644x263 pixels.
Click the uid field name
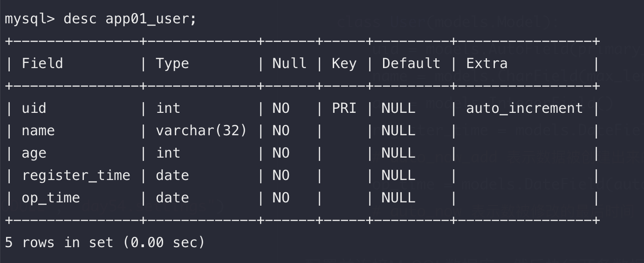tap(34, 108)
